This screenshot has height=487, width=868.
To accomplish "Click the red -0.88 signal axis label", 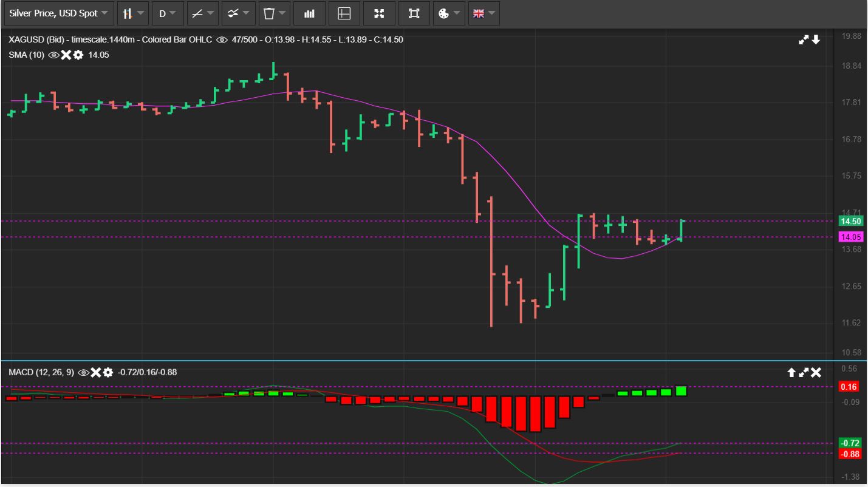I will pyautogui.click(x=849, y=454).
